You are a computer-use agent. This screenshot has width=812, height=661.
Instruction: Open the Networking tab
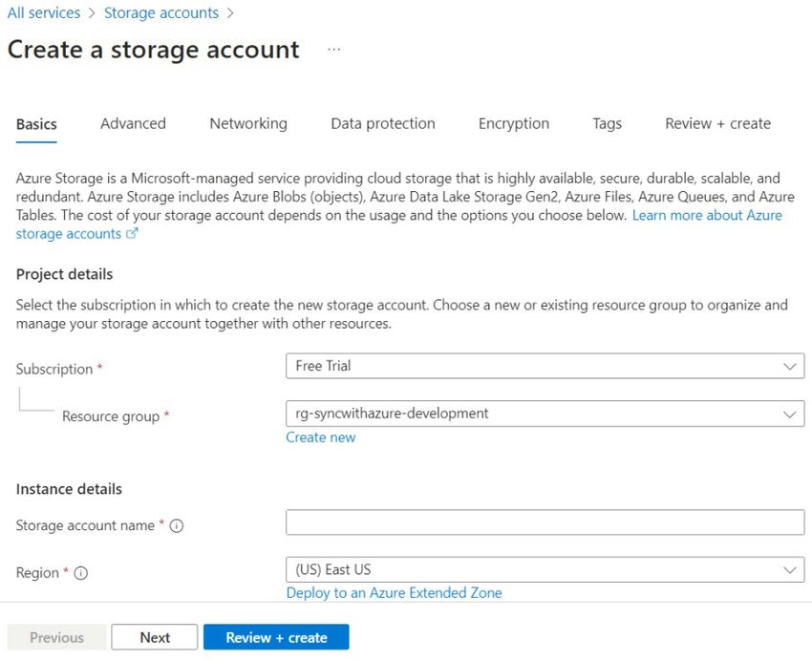248,123
